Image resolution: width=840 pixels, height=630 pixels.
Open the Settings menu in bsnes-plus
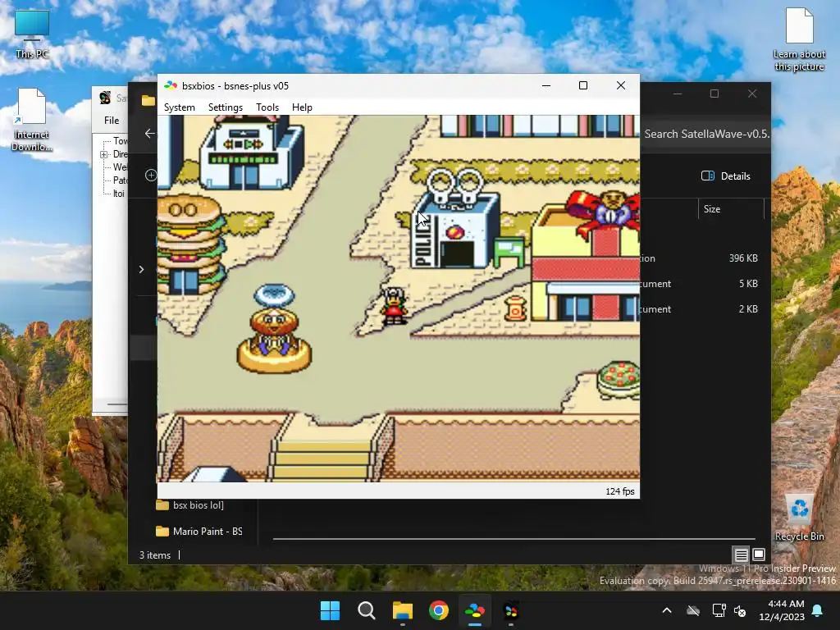tap(226, 107)
